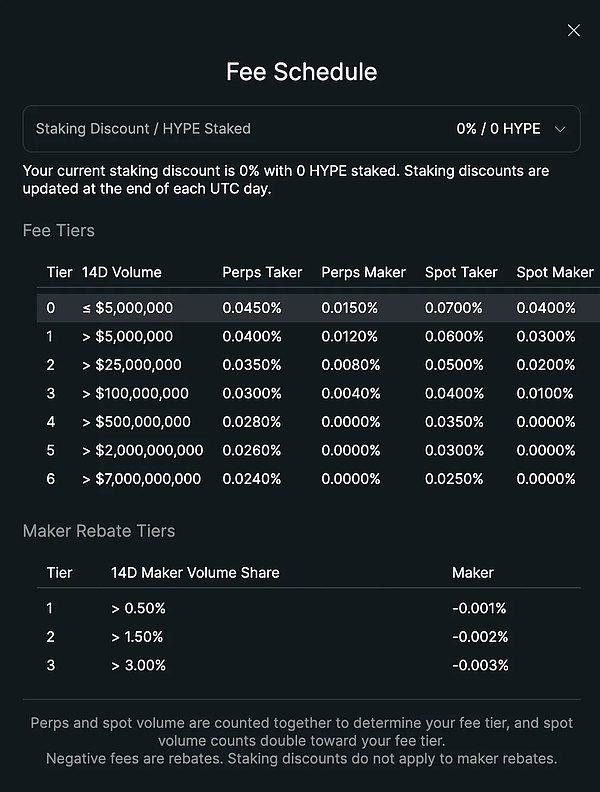Expand the staking discount chevron
600x792 pixels.
tap(560, 129)
